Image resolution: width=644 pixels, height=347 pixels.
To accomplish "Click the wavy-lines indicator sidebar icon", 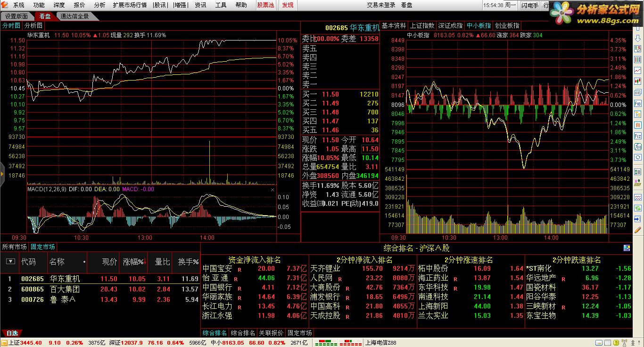I will click(638, 197).
